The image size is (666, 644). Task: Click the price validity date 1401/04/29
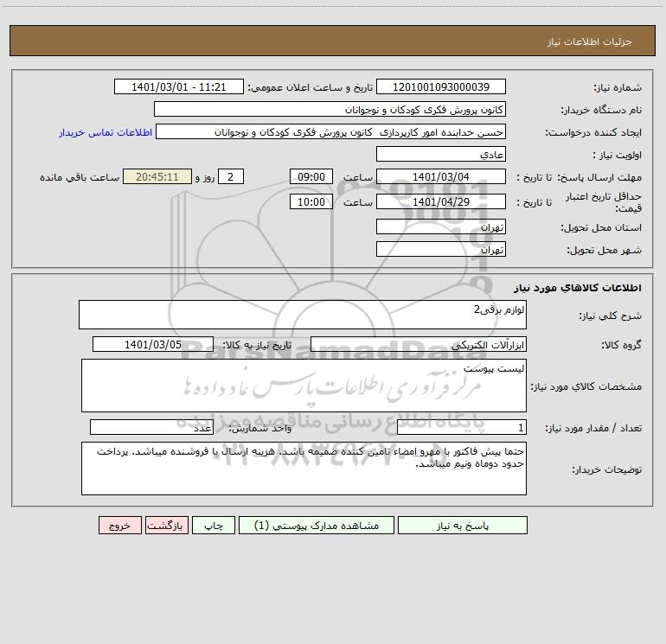click(x=441, y=201)
